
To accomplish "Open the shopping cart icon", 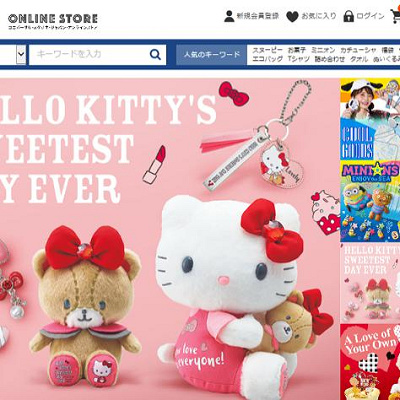I will [x=396, y=16].
